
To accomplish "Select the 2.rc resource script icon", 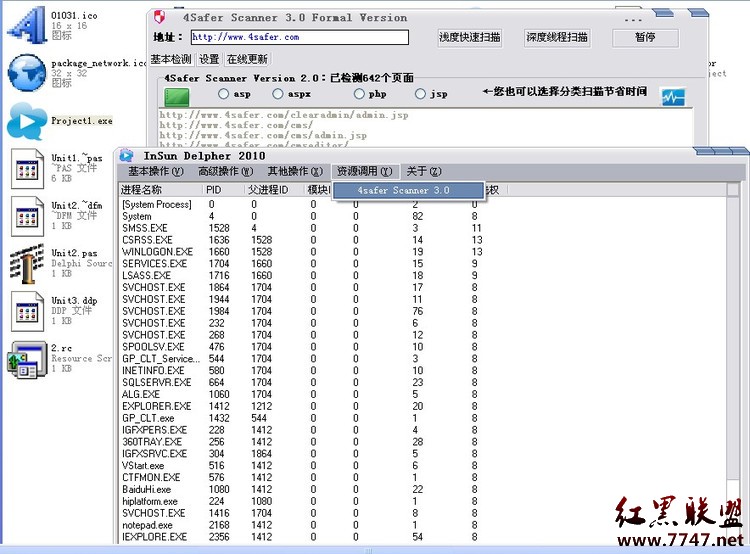I will click(x=27, y=359).
